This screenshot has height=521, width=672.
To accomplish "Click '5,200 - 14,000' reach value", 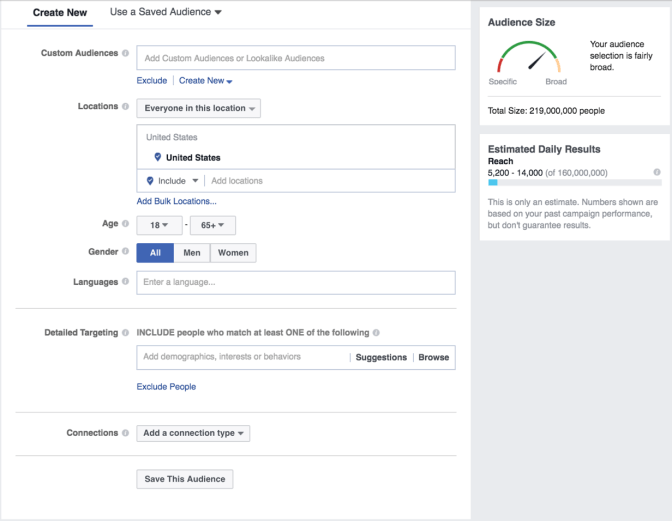I will 515,173.
